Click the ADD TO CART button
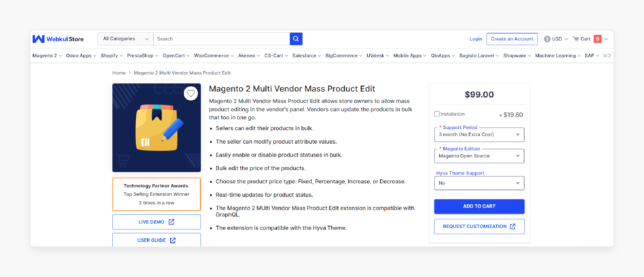 [x=479, y=206]
